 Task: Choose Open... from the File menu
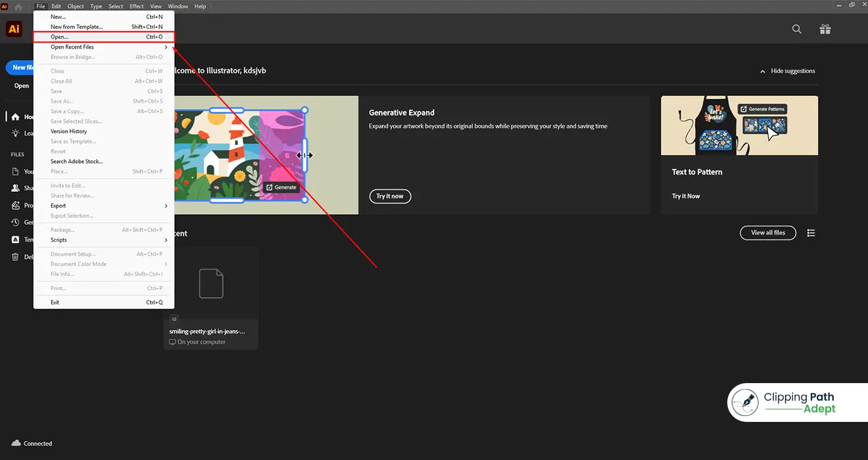104,37
